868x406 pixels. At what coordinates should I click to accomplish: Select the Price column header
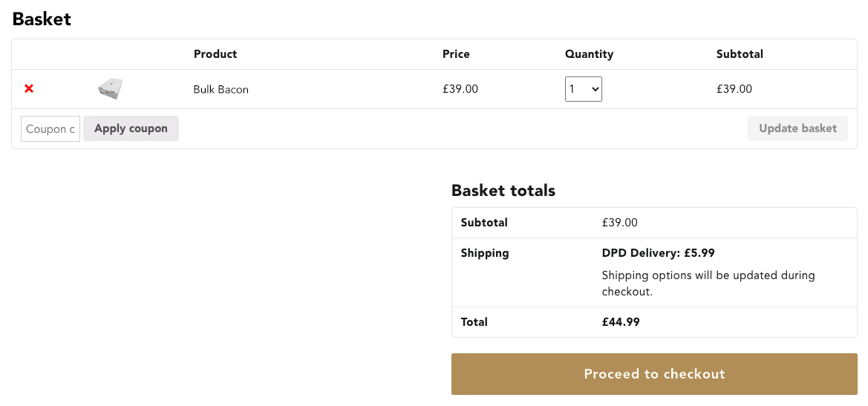tap(456, 54)
